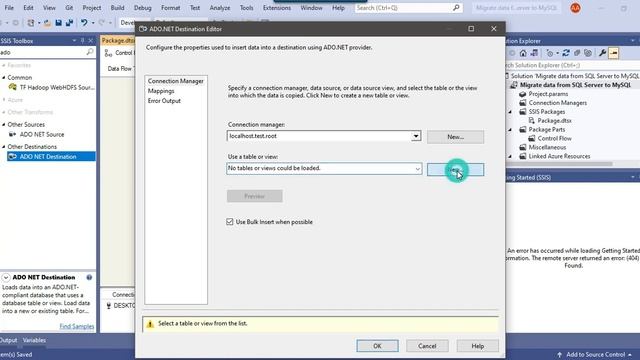Expand Linked Azure Resources node arrow

coord(510,156)
